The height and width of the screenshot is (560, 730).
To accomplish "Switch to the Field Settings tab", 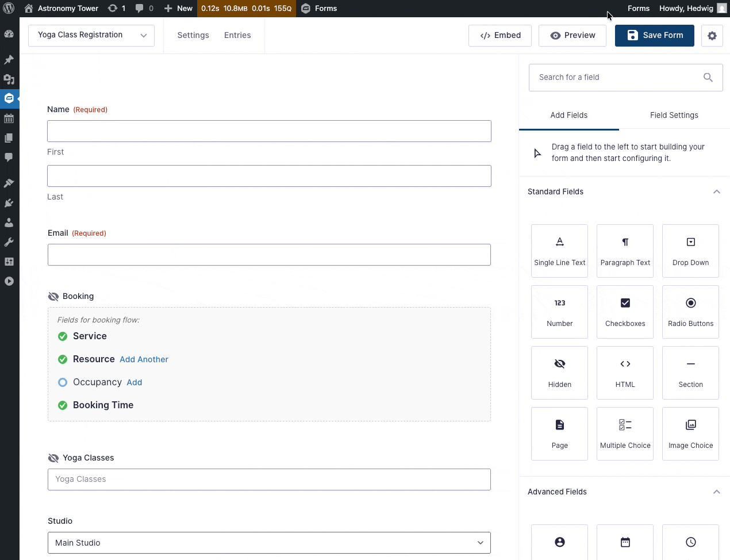I will click(x=674, y=116).
